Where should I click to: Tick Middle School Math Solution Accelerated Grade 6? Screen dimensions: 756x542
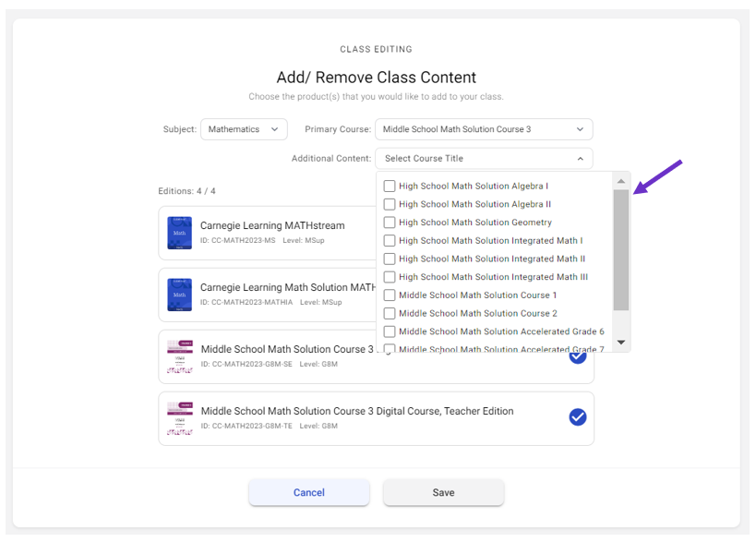[x=390, y=331]
